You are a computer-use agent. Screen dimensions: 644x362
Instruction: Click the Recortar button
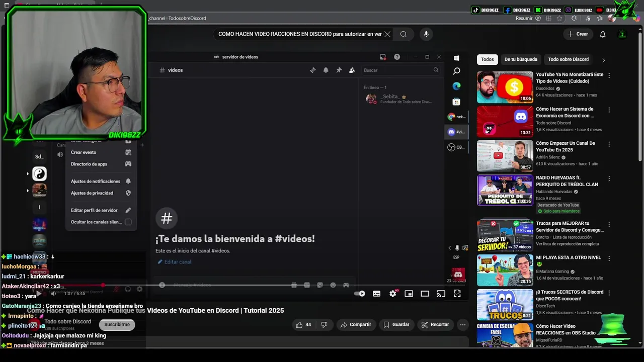click(435, 325)
